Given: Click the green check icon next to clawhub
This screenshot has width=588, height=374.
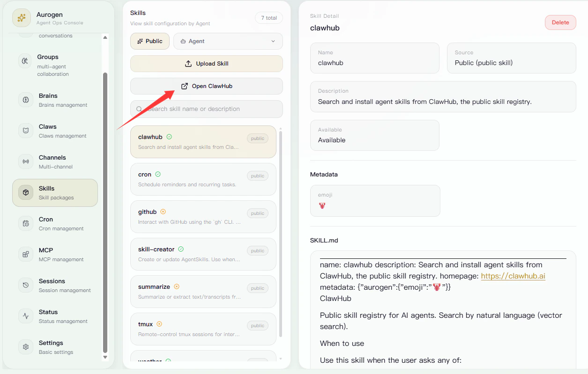Looking at the screenshot, I should (x=169, y=137).
